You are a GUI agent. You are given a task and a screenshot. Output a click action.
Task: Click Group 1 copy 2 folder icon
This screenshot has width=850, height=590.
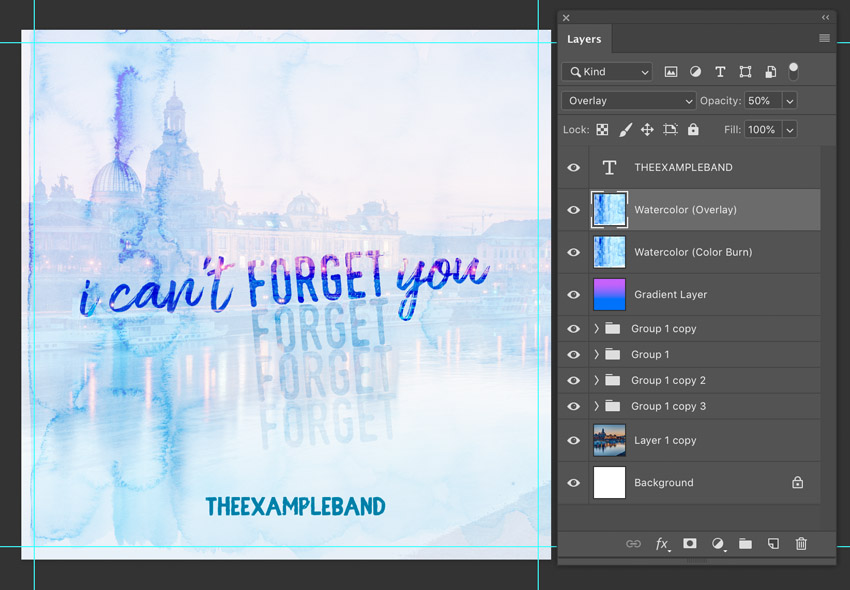(x=613, y=380)
